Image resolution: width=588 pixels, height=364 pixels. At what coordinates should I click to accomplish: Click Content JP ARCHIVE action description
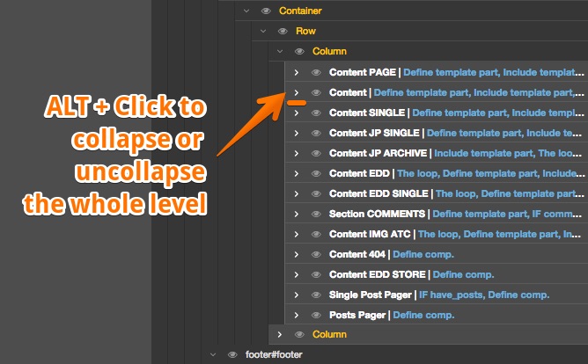point(508,153)
